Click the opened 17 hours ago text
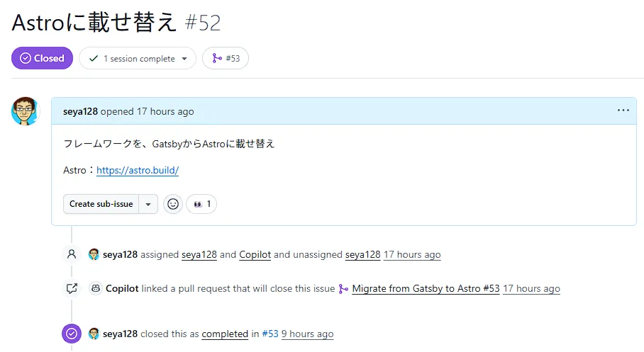 (x=147, y=112)
